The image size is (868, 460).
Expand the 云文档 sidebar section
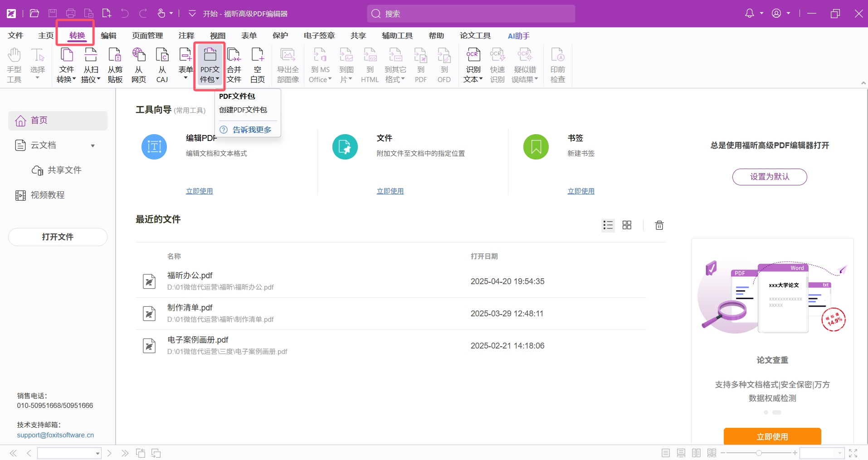(x=93, y=145)
